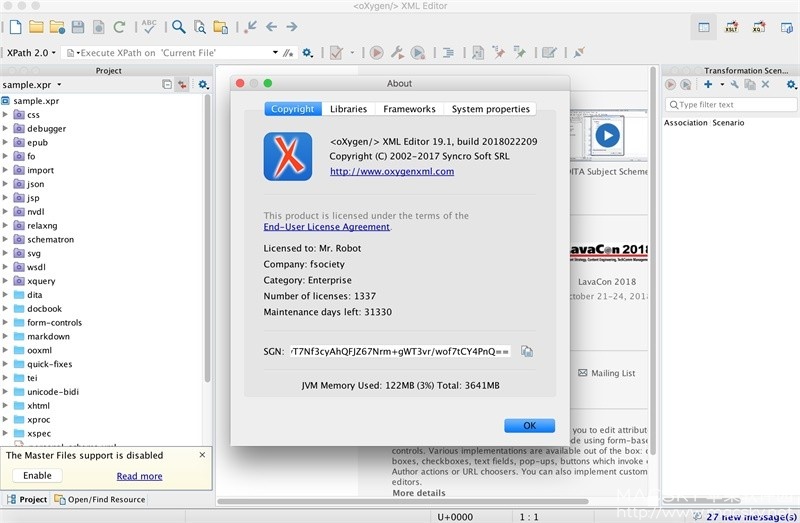800x523 pixels.
Task: Dismiss the Master Files notification
Action: 202,455
